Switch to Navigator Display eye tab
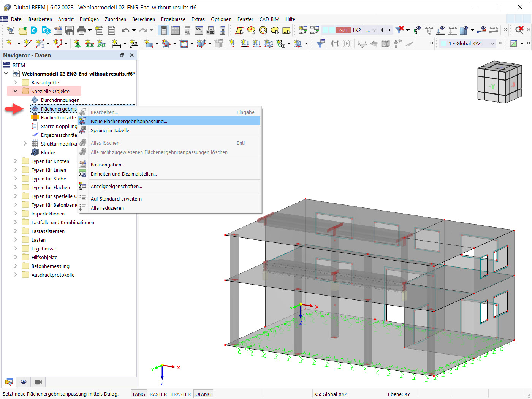This screenshot has width=532, height=399. tap(24, 382)
